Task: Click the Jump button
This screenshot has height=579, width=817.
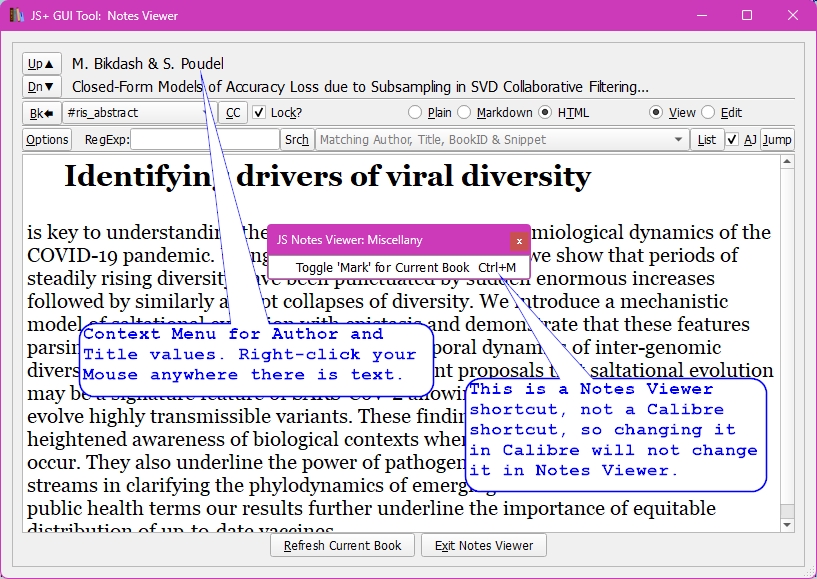Action: point(777,140)
